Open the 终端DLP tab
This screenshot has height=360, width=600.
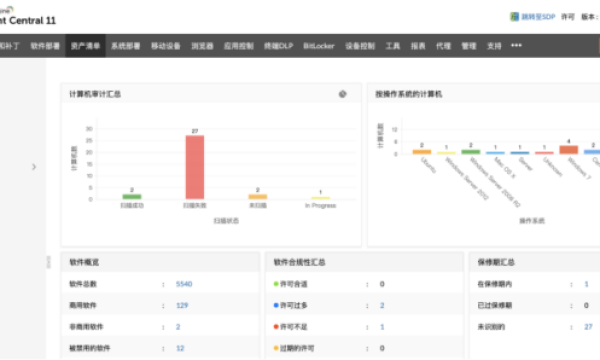tap(279, 46)
